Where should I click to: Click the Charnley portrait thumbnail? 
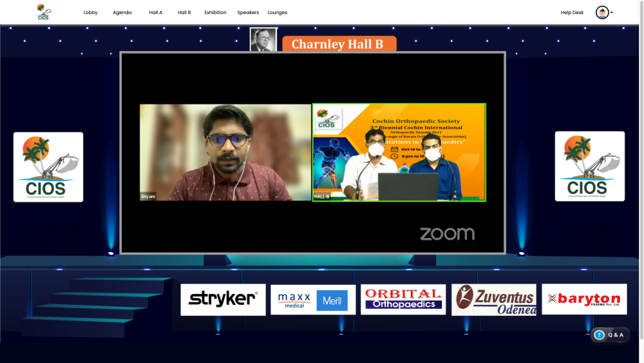click(x=263, y=40)
